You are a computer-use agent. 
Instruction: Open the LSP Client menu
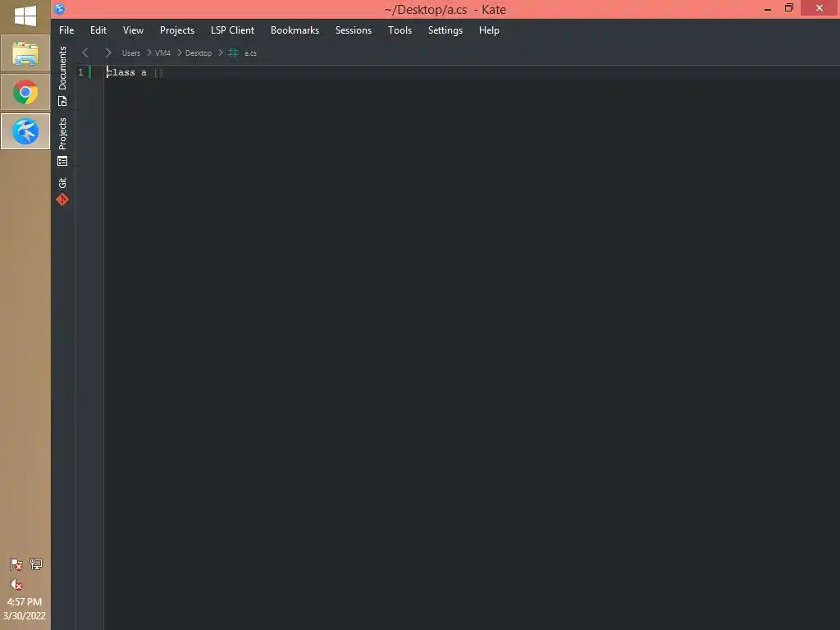232,30
